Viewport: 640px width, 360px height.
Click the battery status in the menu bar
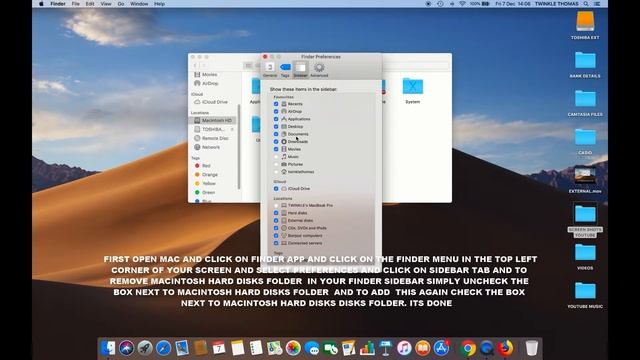(480, 4)
